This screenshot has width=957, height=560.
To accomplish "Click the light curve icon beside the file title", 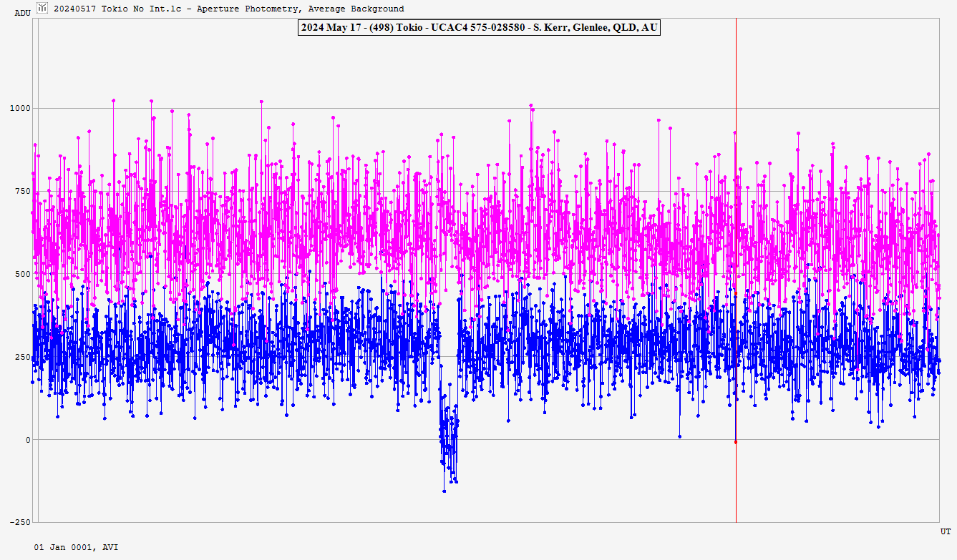I will 42,8.
